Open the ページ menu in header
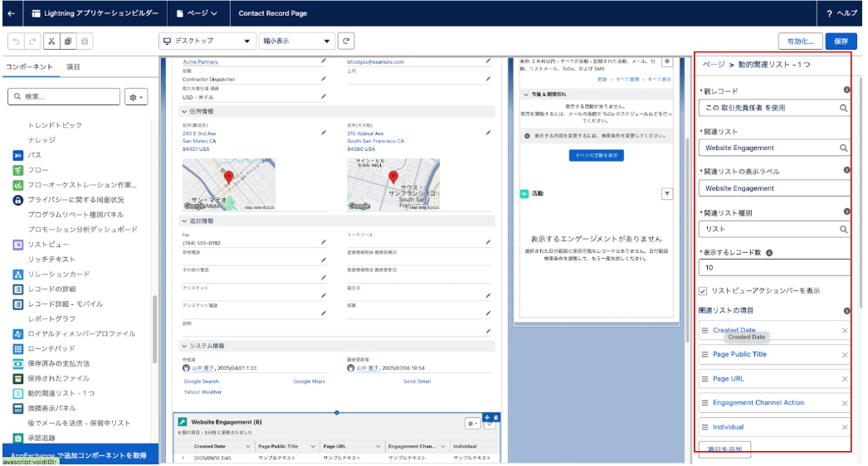 (x=197, y=13)
